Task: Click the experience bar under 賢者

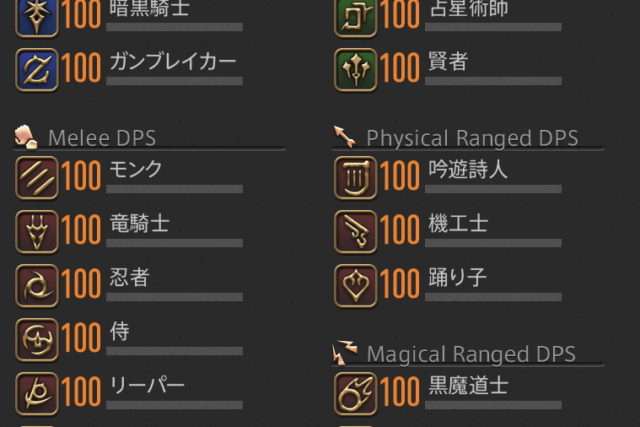Action: click(493, 81)
